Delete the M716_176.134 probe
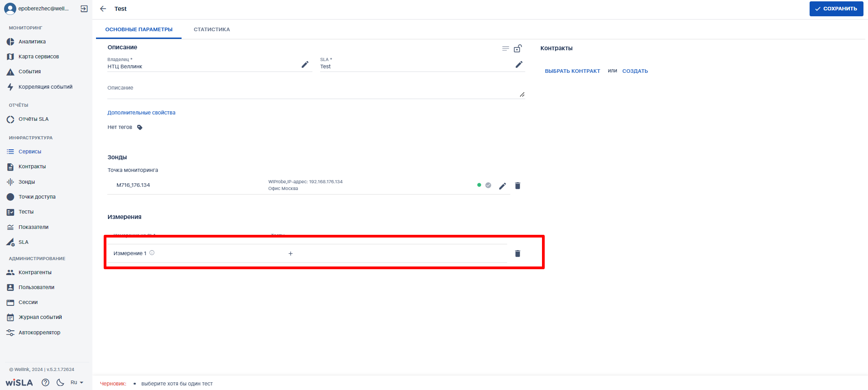868x390 pixels. 518,186
